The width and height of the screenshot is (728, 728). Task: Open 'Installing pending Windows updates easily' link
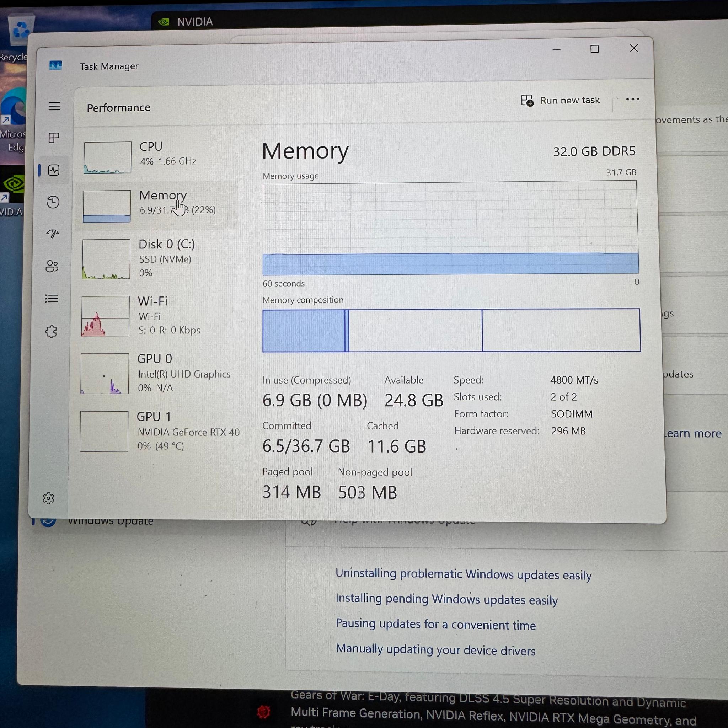(x=446, y=600)
